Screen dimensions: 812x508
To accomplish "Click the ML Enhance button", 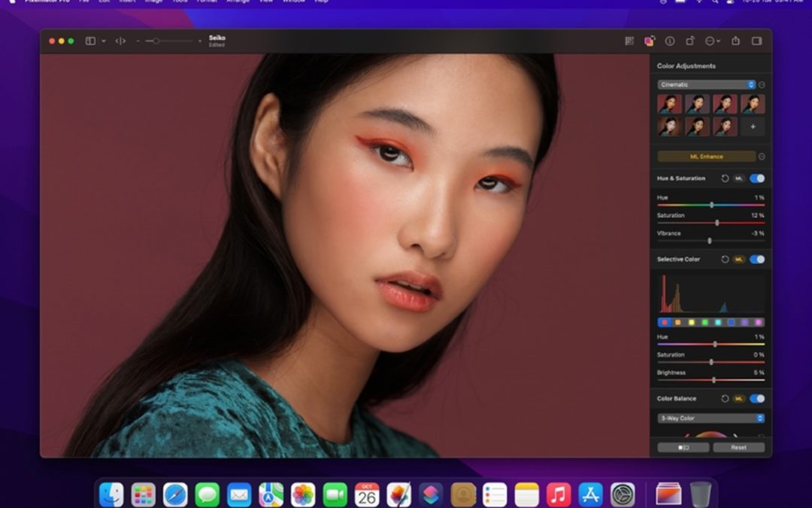I will (x=705, y=157).
